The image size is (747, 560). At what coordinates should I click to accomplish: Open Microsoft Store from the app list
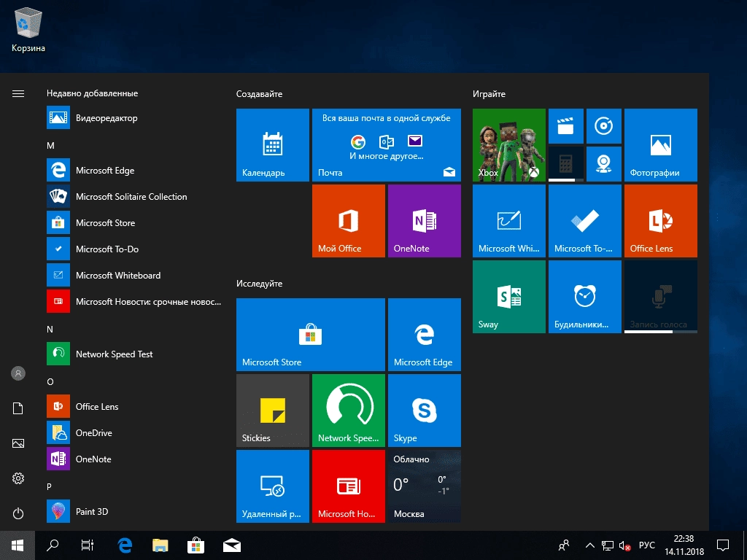(x=134, y=223)
